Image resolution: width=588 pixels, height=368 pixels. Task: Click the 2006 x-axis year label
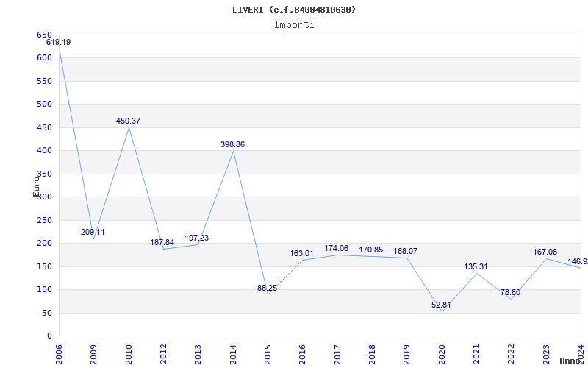59,355
